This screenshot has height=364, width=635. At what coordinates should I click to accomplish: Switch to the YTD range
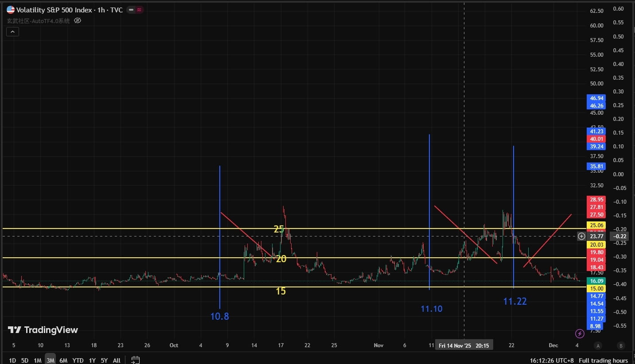tap(78, 360)
